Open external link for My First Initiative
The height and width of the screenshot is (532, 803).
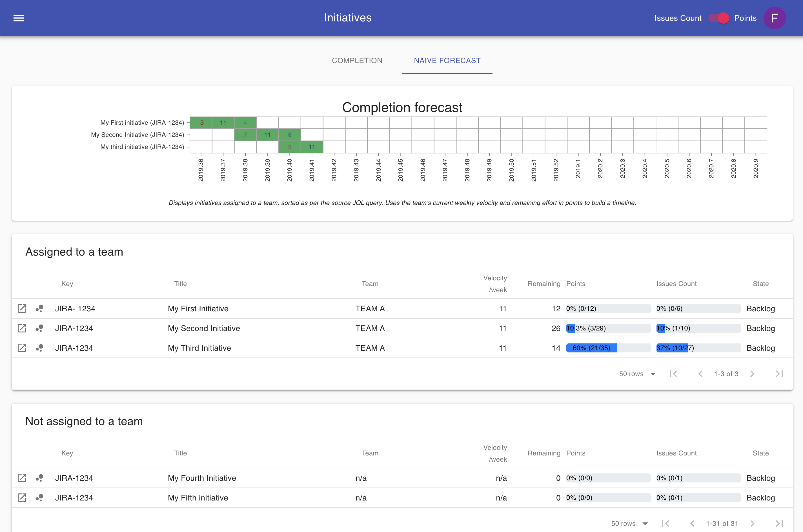(x=22, y=309)
